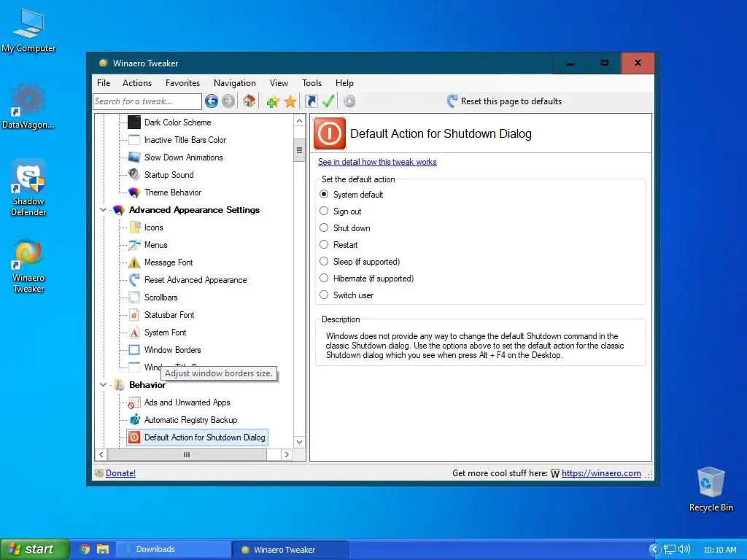This screenshot has width=747, height=560.
Task: Select the Winaero Tweaker desktop shortcut
Action: pyautogui.click(x=28, y=265)
